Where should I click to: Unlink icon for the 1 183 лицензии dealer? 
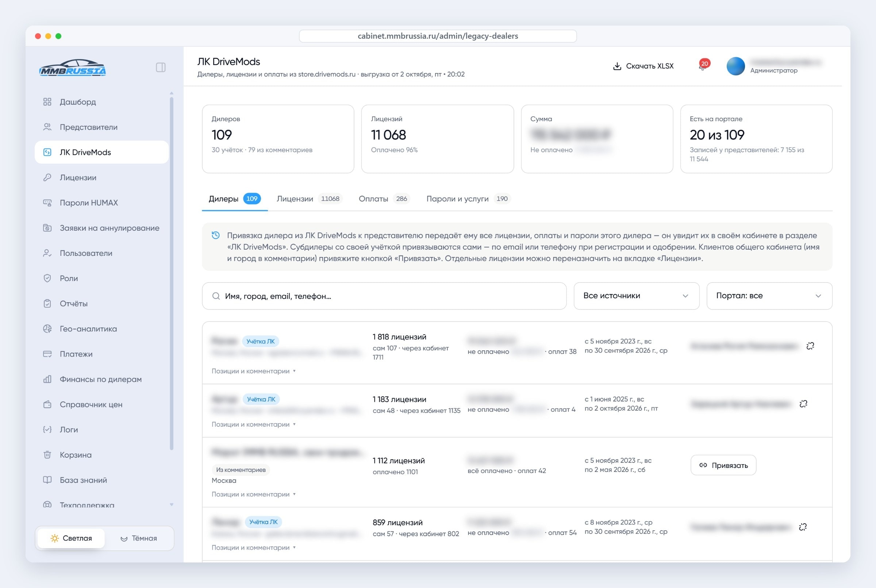[803, 404]
